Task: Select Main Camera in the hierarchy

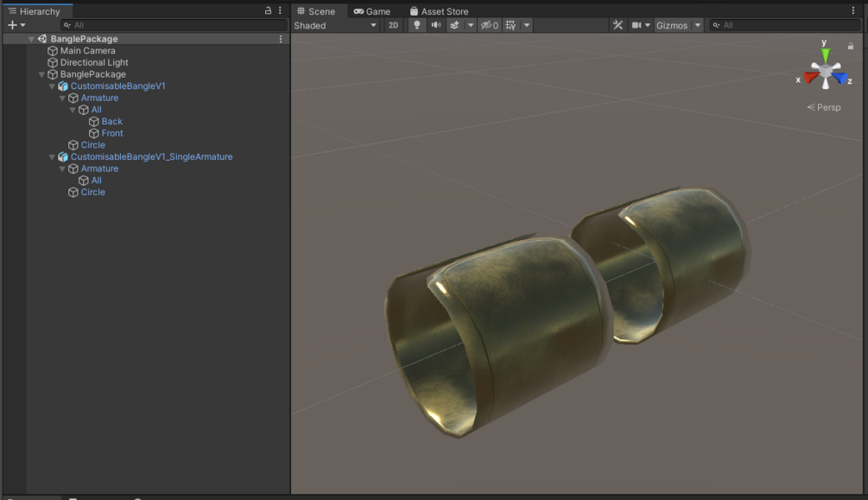Action: click(87, 50)
